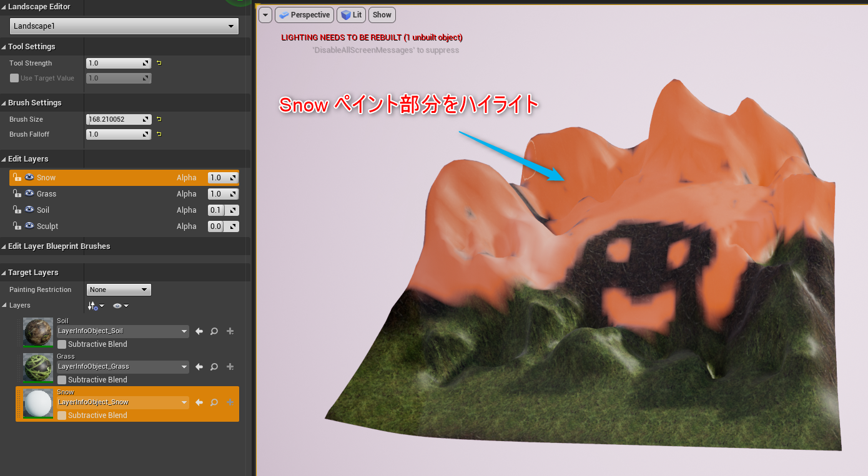
Task: Select the Snow edit layer row
Action: [124, 178]
